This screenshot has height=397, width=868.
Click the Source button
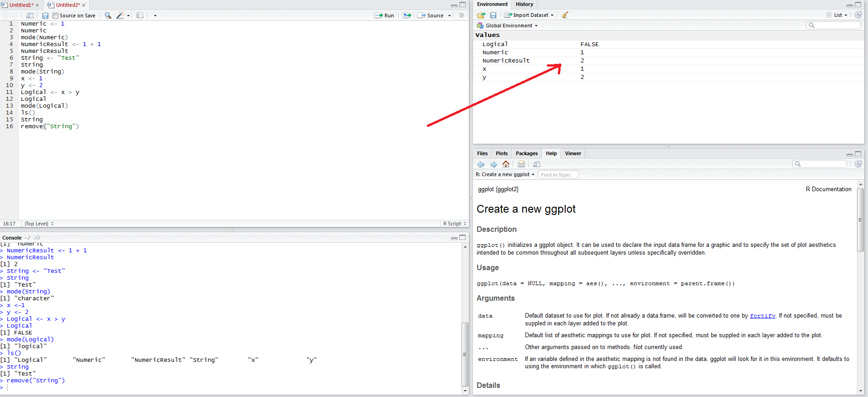pos(431,16)
